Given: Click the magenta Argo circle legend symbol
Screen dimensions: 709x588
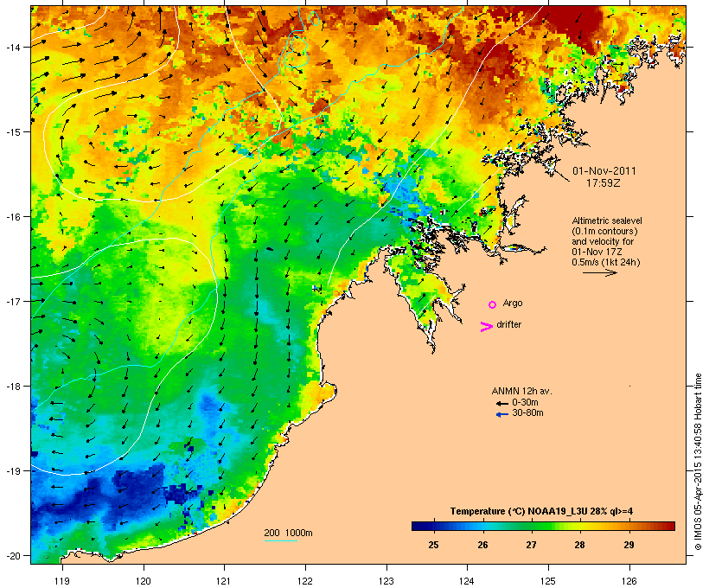Looking at the screenshot, I should [x=493, y=305].
